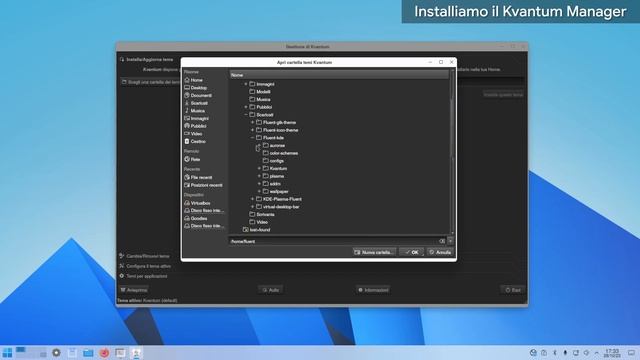
Task: Select the color-schemes folder row
Action: [280, 153]
